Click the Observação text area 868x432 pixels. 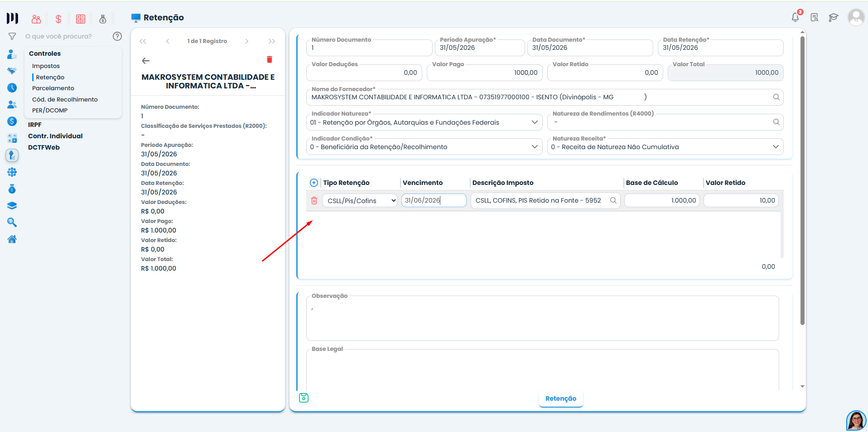click(543, 318)
